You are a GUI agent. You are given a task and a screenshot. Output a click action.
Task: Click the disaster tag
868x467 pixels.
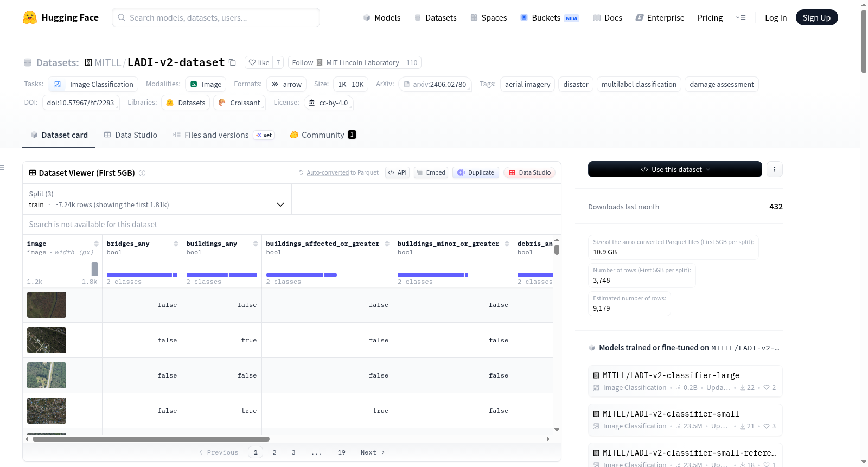click(x=576, y=84)
